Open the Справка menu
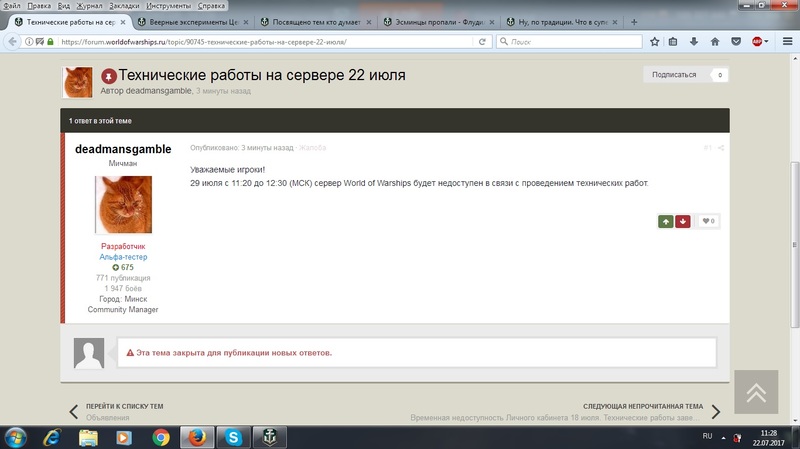Viewport: 800px width, 449px height. [x=211, y=6]
